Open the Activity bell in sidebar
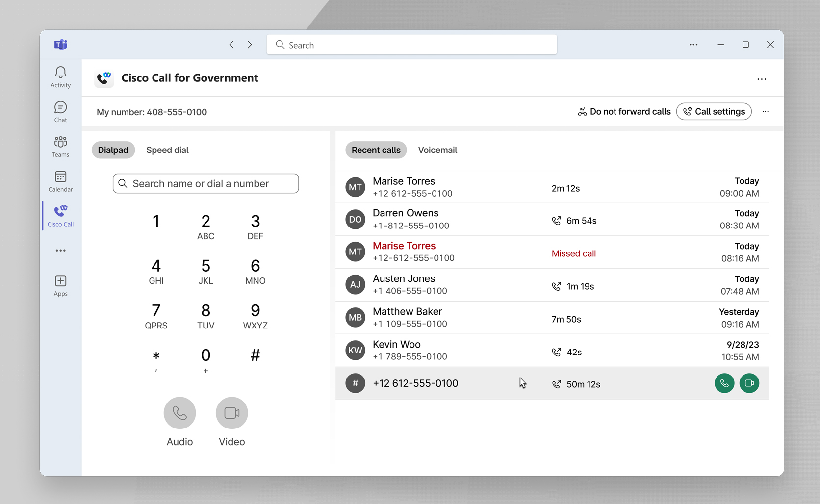 pyautogui.click(x=60, y=77)
